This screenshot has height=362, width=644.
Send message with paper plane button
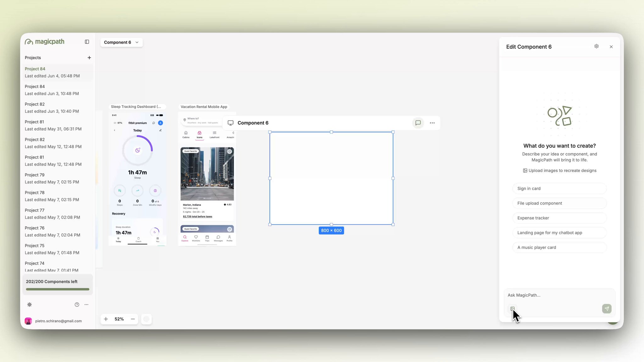click(607, 309)
